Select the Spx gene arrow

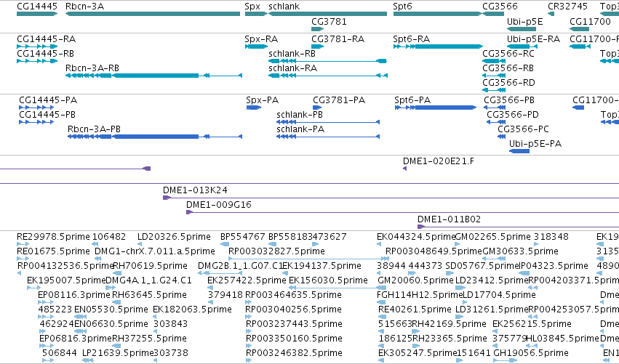[x=256, y=14]
